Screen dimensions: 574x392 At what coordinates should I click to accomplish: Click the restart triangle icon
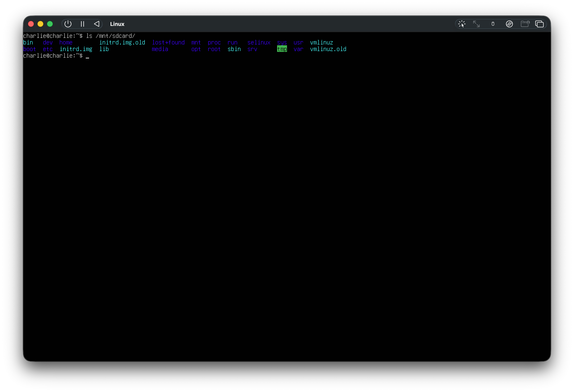tap(96, 24)
